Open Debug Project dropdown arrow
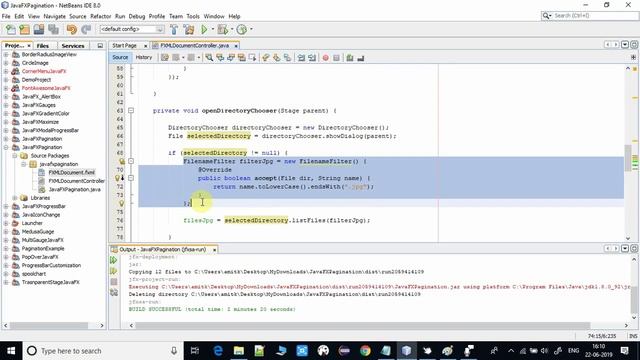 pyautogui.click(x=231, y=29)
